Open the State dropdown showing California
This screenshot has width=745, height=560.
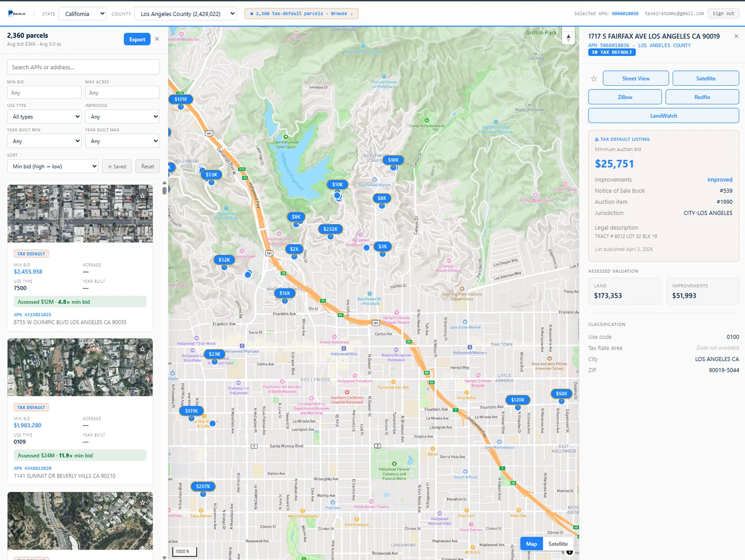click(82, 14)
